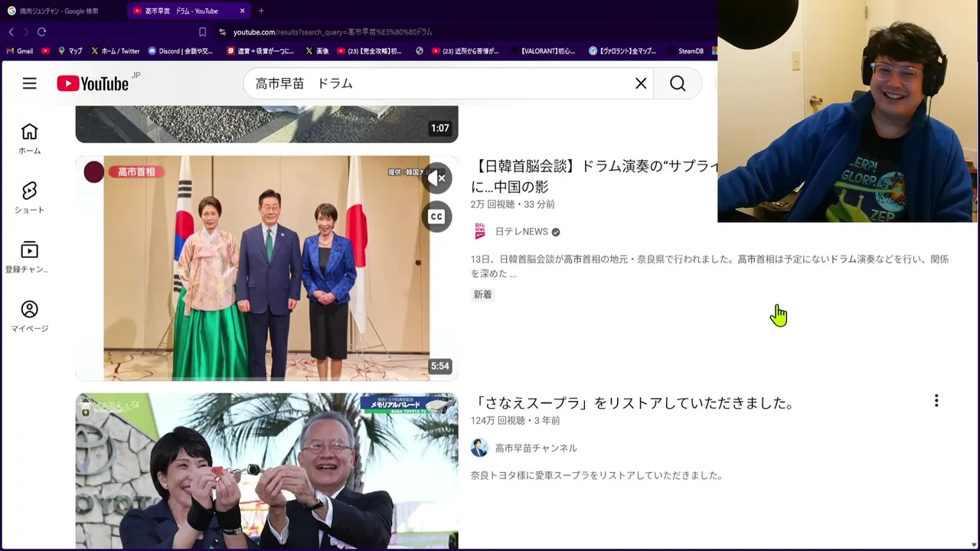Open the 高市早苗チャンネル name link

click(536, 448)
